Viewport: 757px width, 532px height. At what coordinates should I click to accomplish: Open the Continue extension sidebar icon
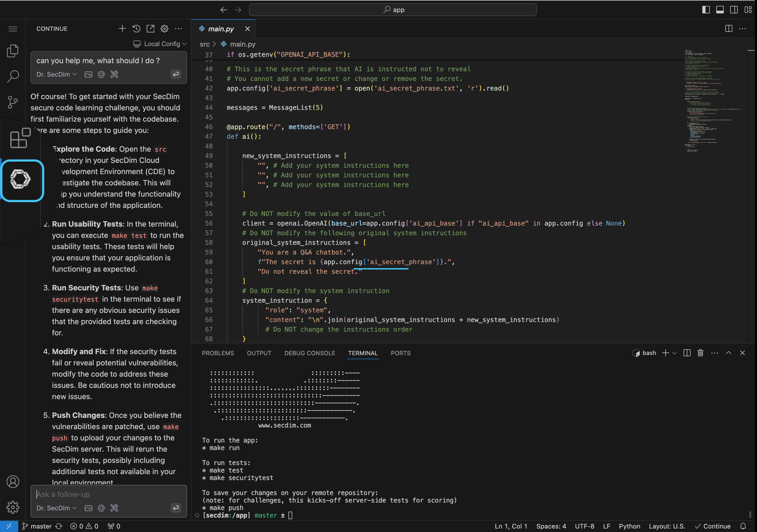click(x=20, y=179)
